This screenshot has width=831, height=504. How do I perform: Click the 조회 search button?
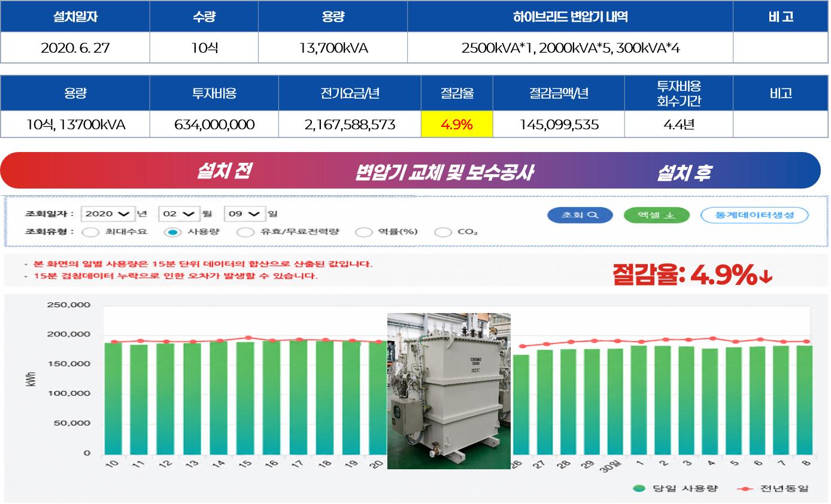point(572,215)
